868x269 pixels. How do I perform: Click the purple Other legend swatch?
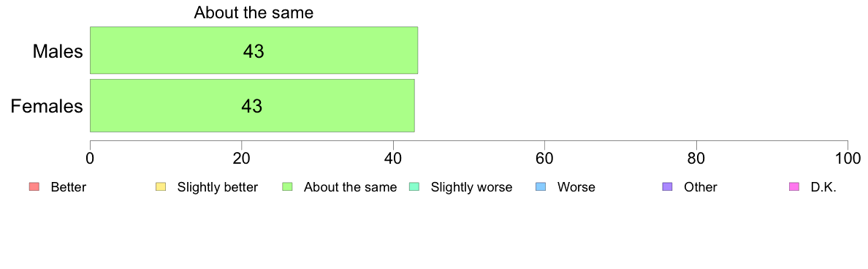[x=668, y=187]
